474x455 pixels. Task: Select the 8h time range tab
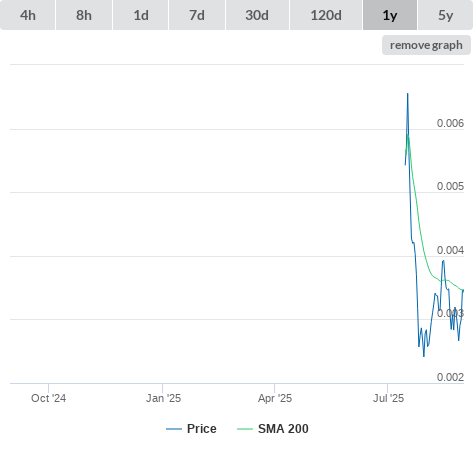[84, 15]
